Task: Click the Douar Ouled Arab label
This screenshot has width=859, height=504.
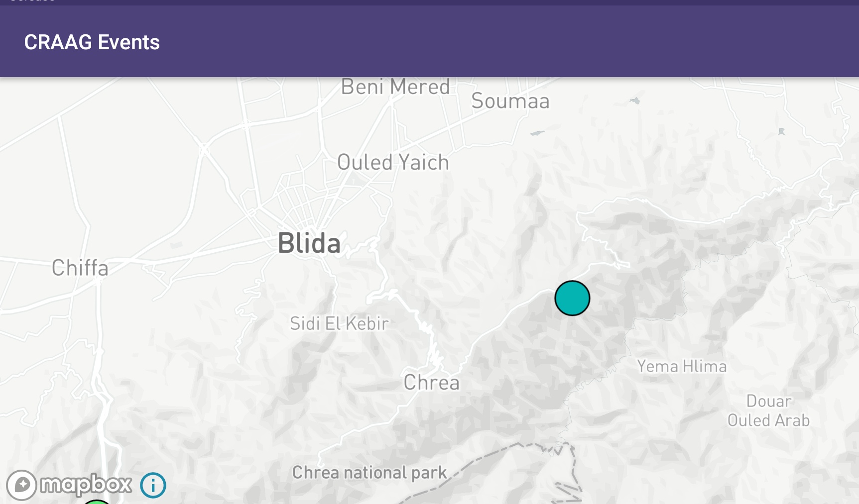Action: [x=768, y=411]
